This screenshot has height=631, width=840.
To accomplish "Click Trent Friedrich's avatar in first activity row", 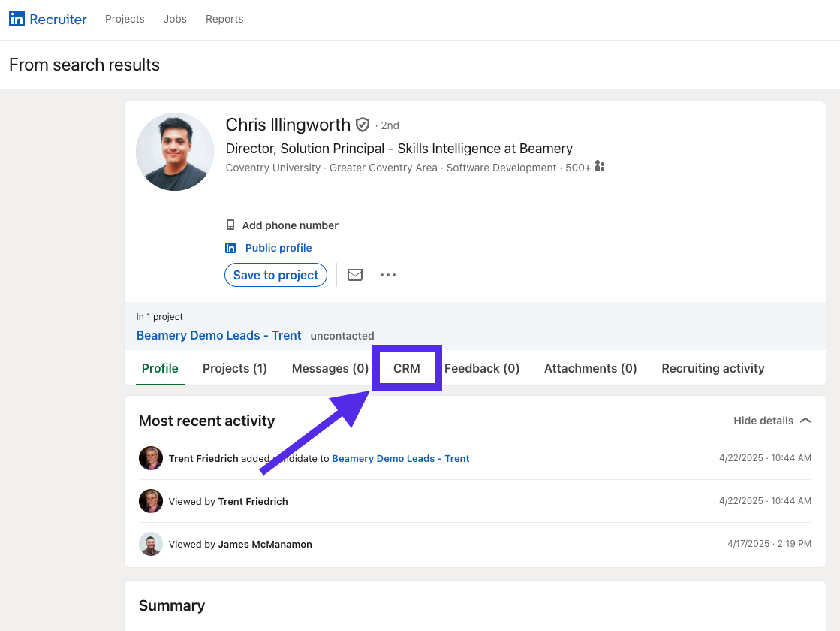I will 151,458.
